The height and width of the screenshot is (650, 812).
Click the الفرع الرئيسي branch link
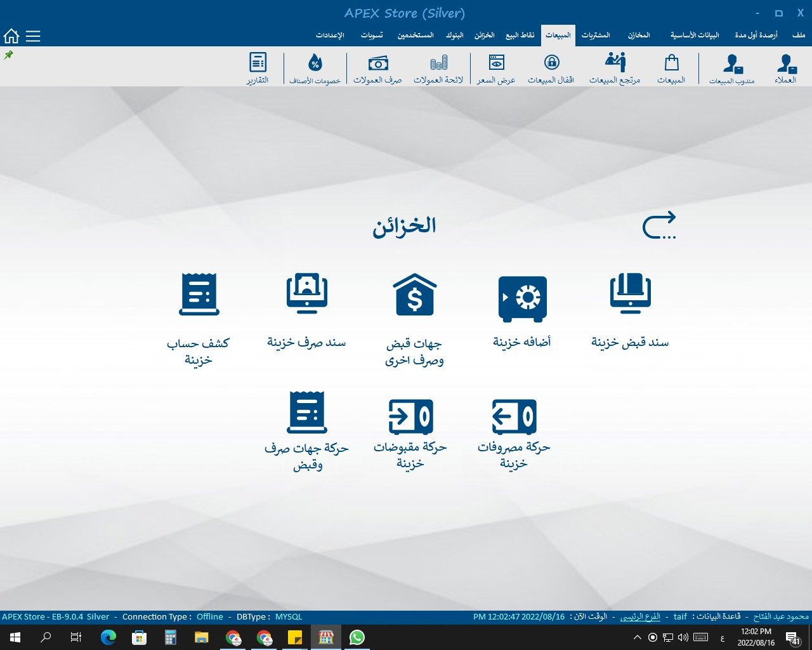[x=640, y=617]
